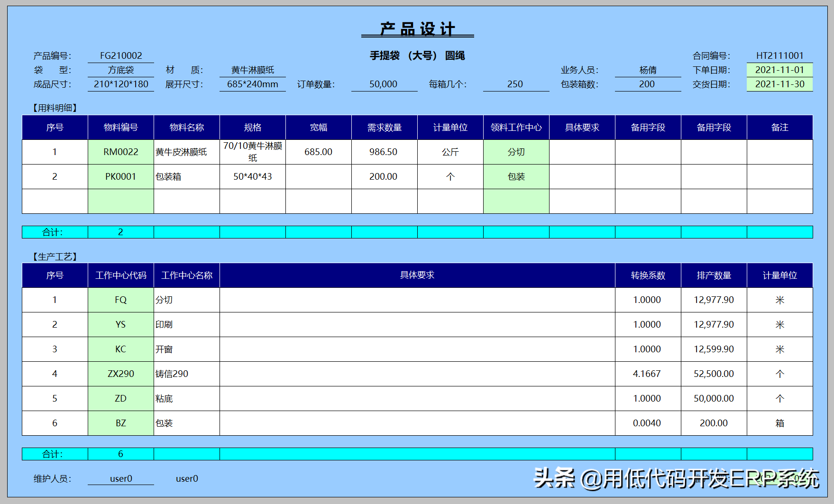Viewport: 834px width, 504px height.
Task: Click the product number field FG210002
Action: point(121,56)
